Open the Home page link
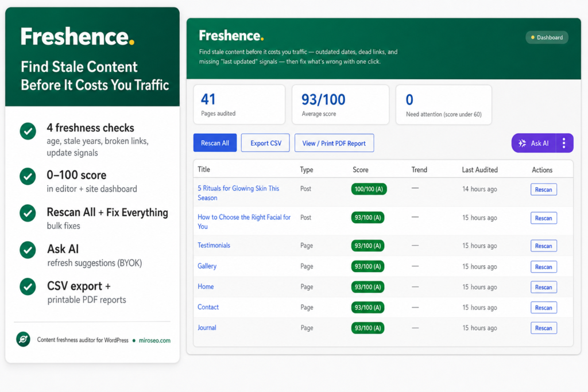This screenshot has width=588, height=392. pyautogui.click(x=206, y=287)
